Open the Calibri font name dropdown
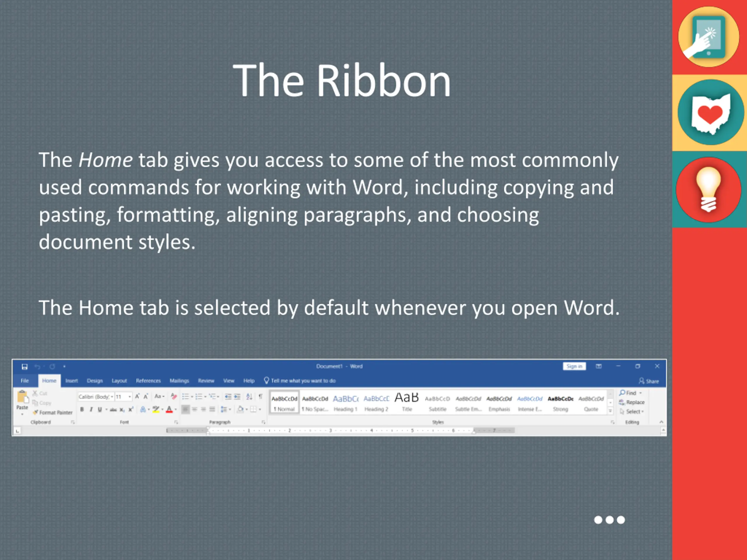 [x=112, y=397]
